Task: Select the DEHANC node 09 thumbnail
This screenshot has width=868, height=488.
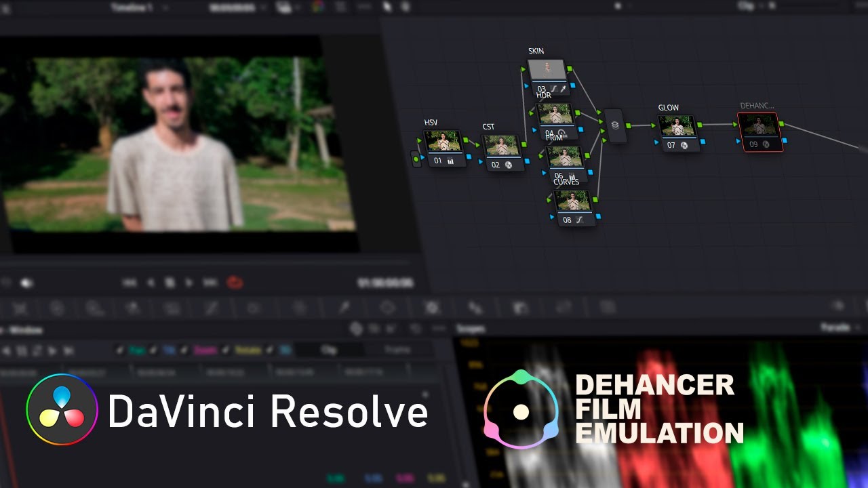Action: point(759,125)
